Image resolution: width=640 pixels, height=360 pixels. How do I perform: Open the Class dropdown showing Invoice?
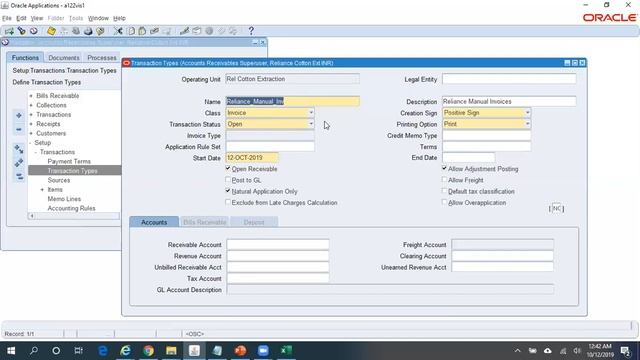(x=311, y=113)
